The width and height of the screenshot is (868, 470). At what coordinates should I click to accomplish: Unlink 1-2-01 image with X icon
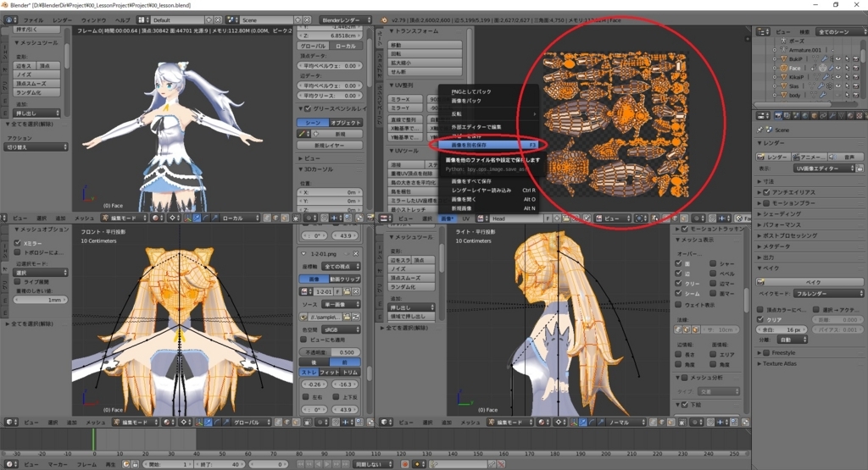(x=356, y=291)
